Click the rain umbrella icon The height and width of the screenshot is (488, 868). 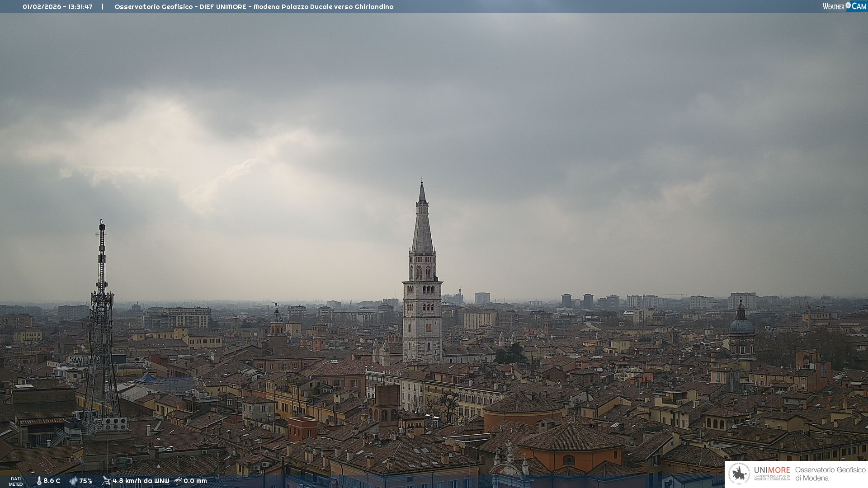pyautogui.click(x=178, y=481)
